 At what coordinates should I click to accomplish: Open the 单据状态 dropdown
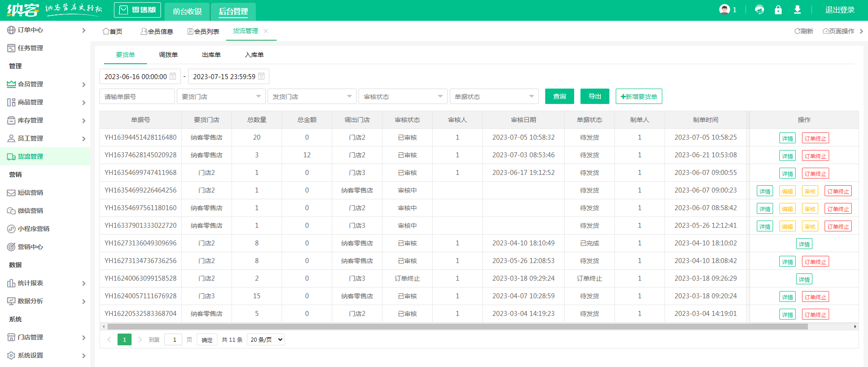pyautogui.click(x=494, y=96)
